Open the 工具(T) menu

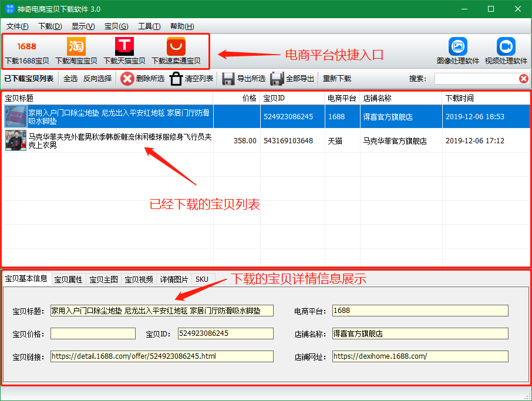[149, 26]
